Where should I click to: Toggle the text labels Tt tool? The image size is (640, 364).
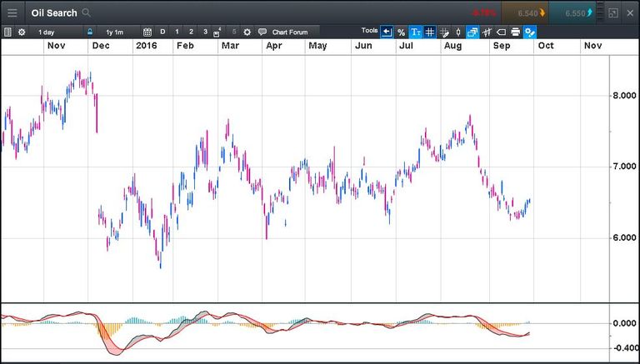point(416,32)
